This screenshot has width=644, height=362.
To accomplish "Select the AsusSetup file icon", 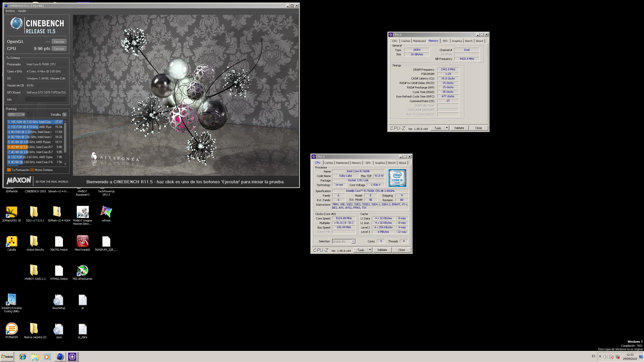I will point(59,300).
